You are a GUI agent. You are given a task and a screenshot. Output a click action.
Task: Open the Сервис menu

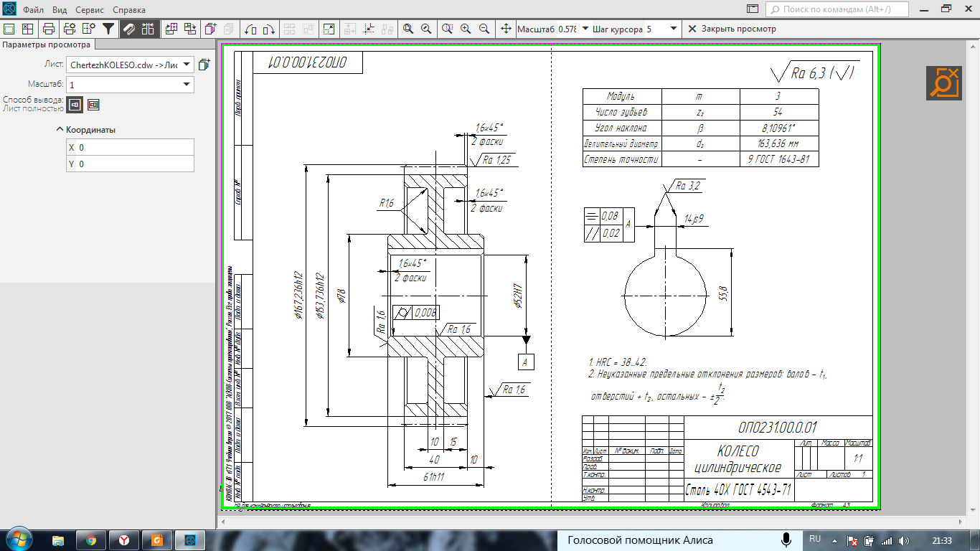click(x=89, y=10)
